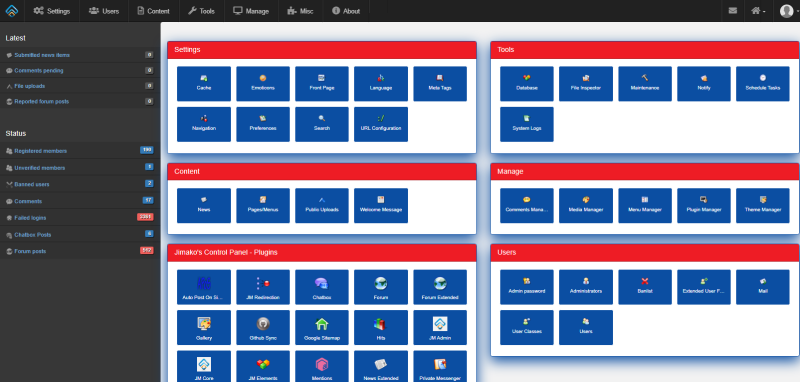800x382 pixels.
Task: Open the Theme Manager tile
Action: (763, 206)
